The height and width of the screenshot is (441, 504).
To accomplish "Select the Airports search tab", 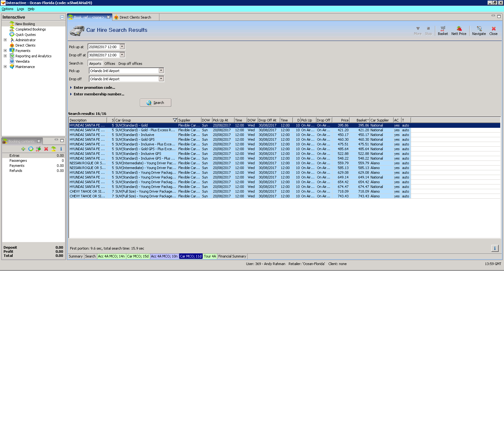I will pos(95,64).
